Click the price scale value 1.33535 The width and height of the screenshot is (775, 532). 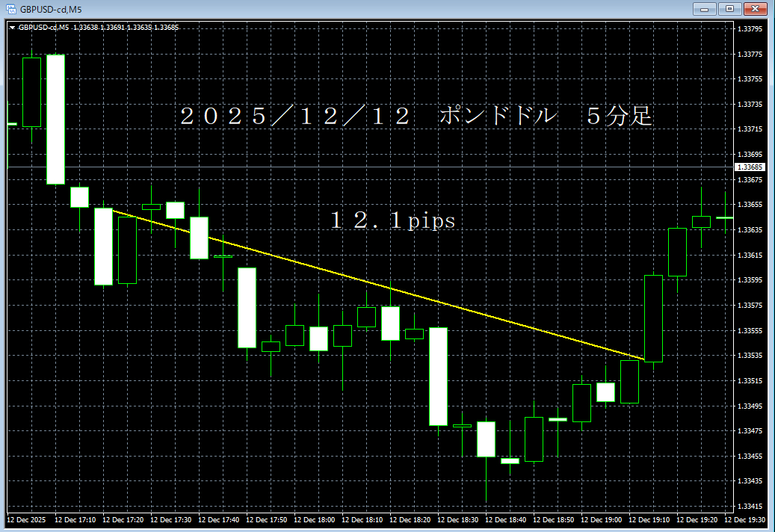[750, 356]
